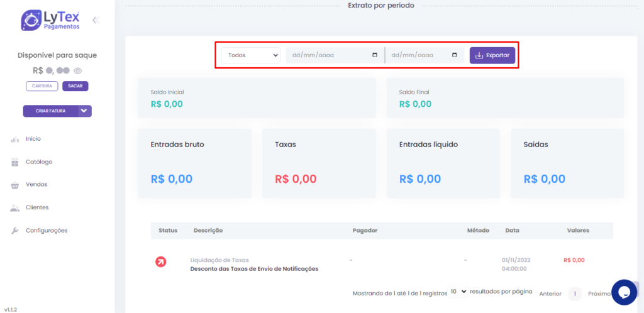
Task: Click Disponível para saque label
Action: click(57, 55)
